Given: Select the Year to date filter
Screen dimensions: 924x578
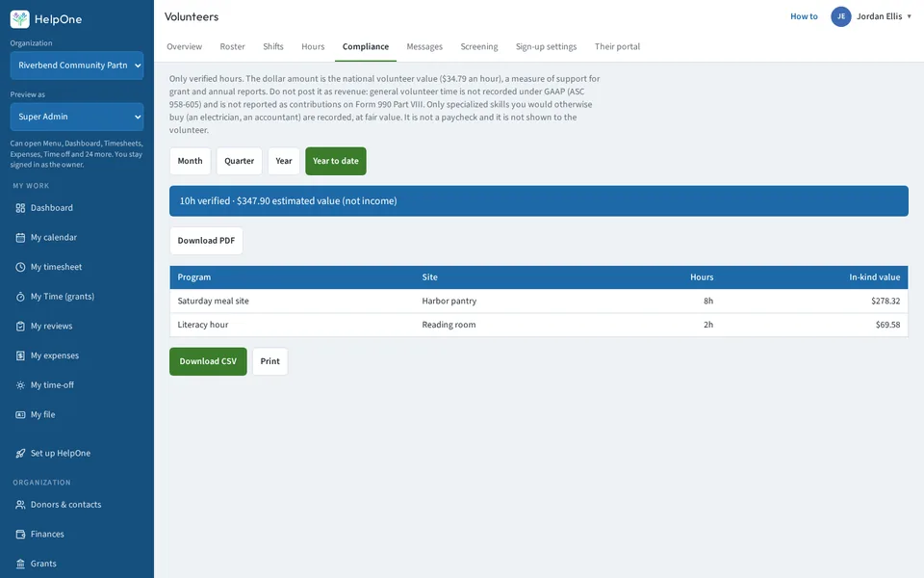Looking at the screenshot, I should 336,161.
